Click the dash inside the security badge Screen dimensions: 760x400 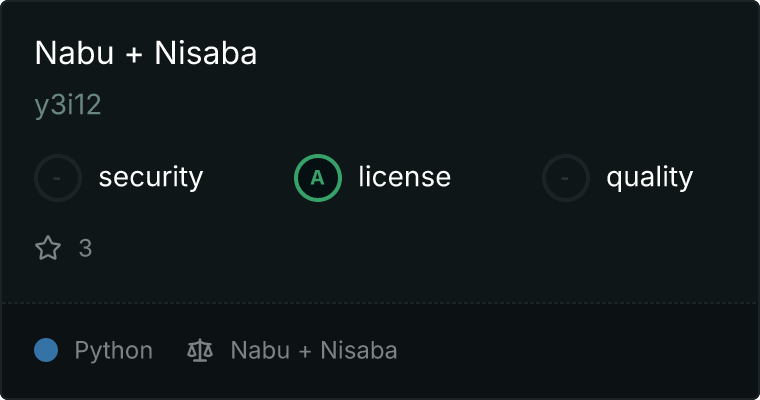tap(58, 178)
